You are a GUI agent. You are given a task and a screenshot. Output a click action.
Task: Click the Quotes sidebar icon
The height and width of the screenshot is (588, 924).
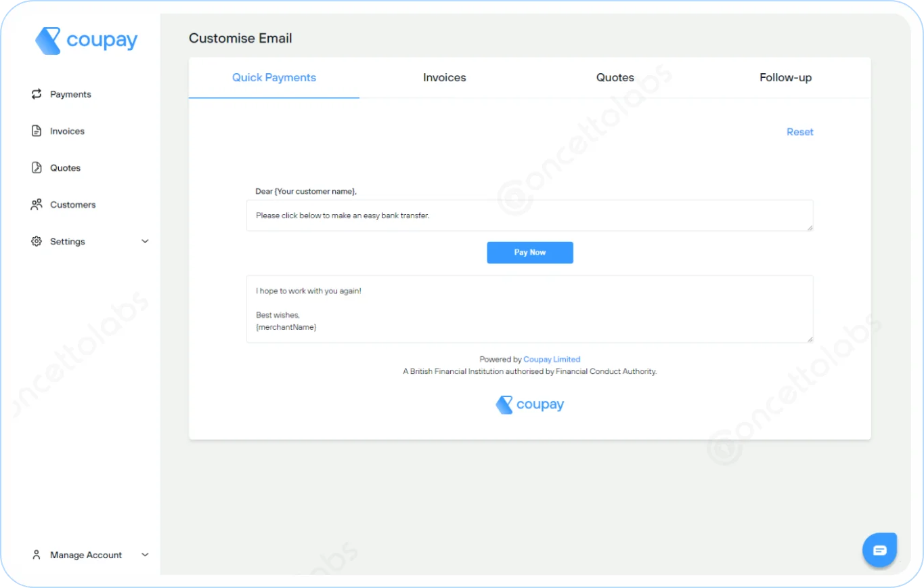(37, 167)
